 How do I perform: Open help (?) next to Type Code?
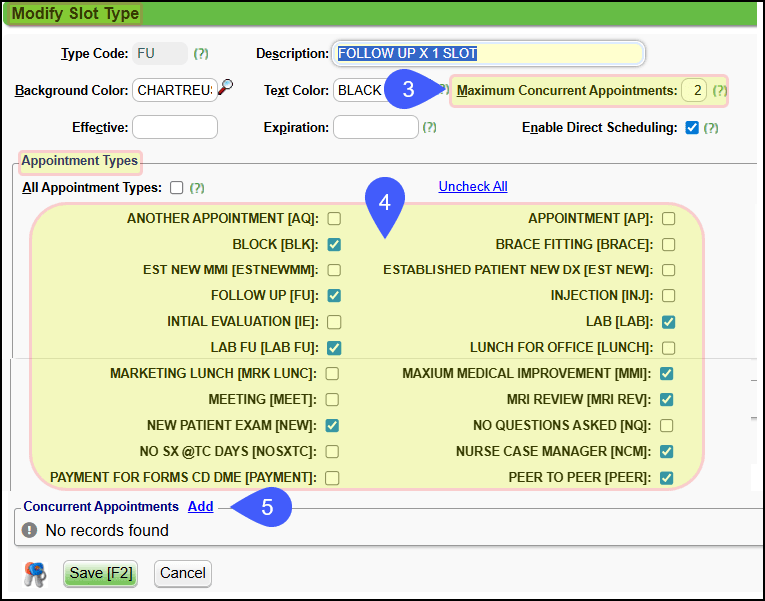coord(201,54)
